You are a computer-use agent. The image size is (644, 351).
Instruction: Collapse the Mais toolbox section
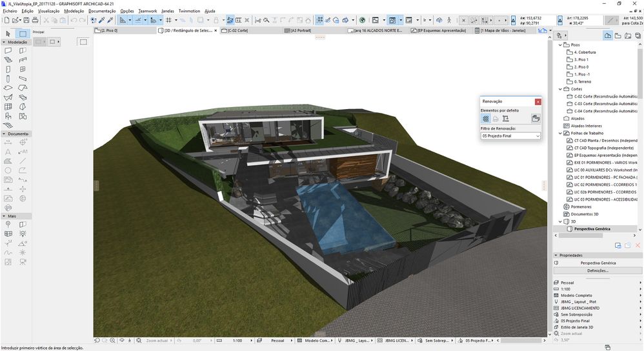click(4, 216)
